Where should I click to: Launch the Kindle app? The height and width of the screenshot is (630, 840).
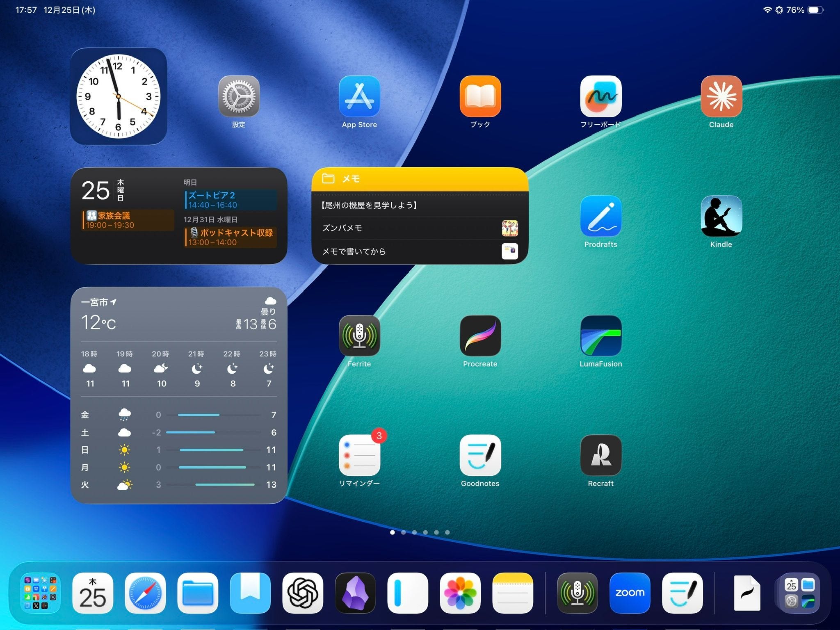tap(721, 216)
